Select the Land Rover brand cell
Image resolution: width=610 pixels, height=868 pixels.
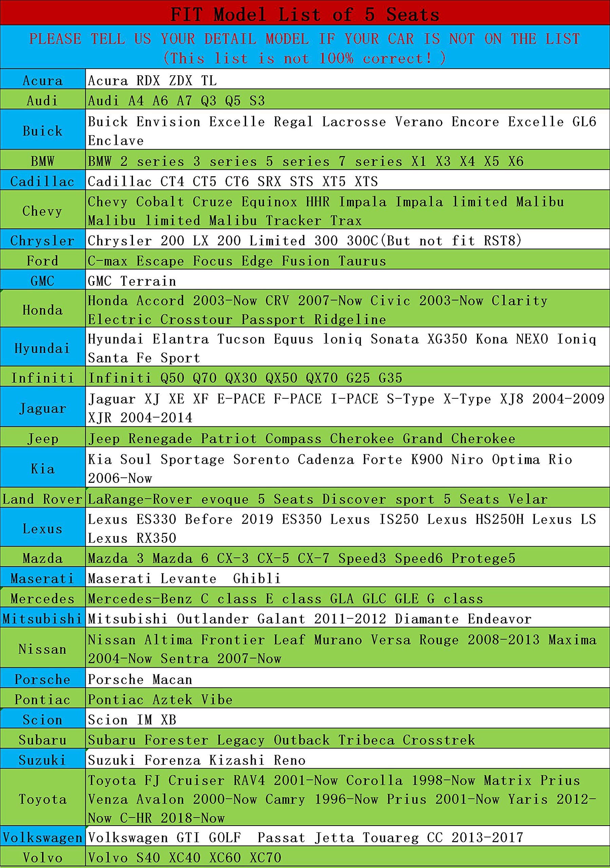tap(43, 498)
